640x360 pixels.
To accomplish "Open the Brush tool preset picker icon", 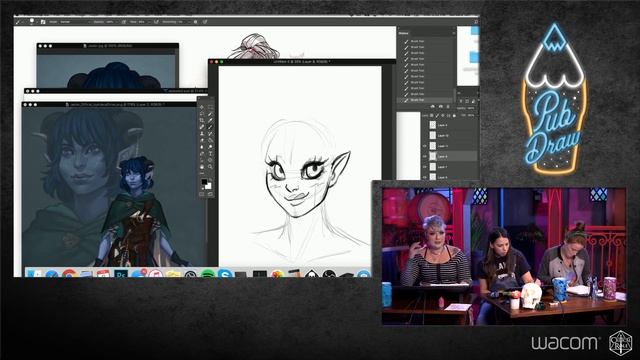I will pos(18,21).
